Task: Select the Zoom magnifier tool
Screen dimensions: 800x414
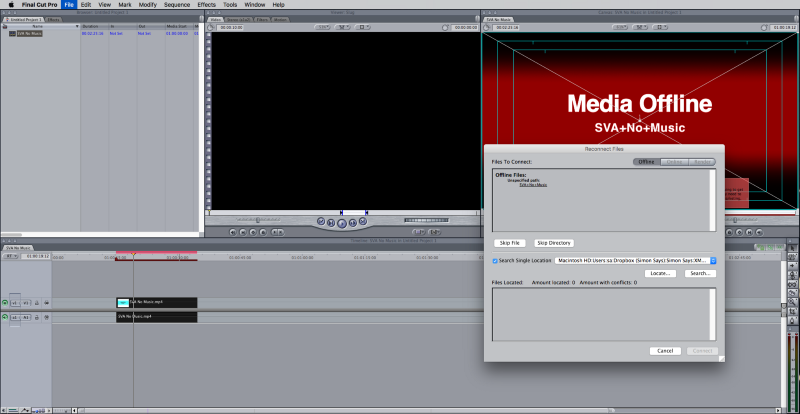Action: [x=792, y=302]
